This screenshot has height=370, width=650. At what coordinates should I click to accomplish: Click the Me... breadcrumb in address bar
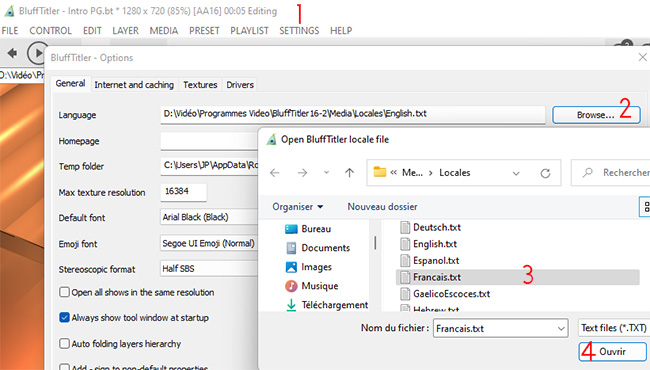tap(412, 172)
